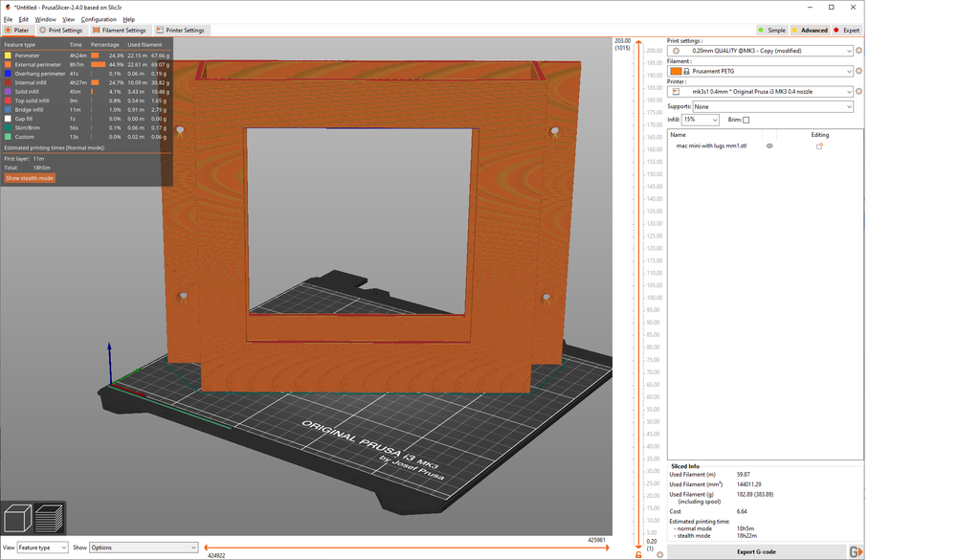This screenshot has width=980, height=560.
Task: Open the Show Options dropdown
Action: click(x=144, y=548)
